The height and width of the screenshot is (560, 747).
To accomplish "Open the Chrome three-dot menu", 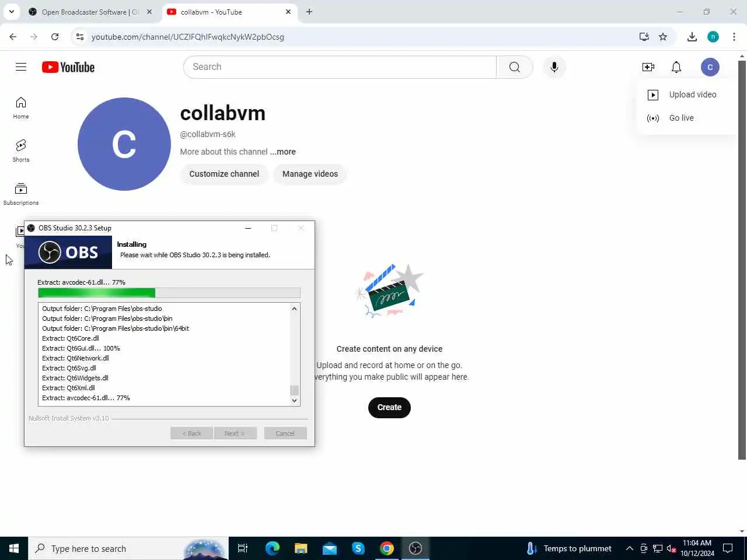I will [x=734, y=37].
